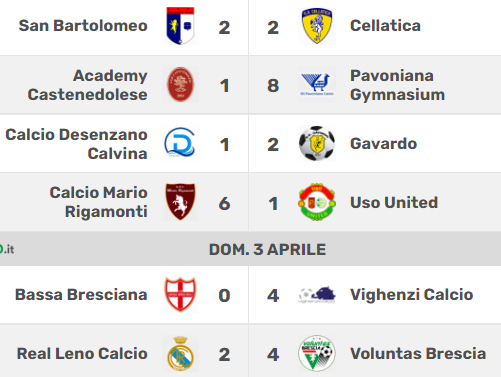Click the Uso United team name
Image resolution: width=501 pixels, height=377 pixels.
(394, 202)
